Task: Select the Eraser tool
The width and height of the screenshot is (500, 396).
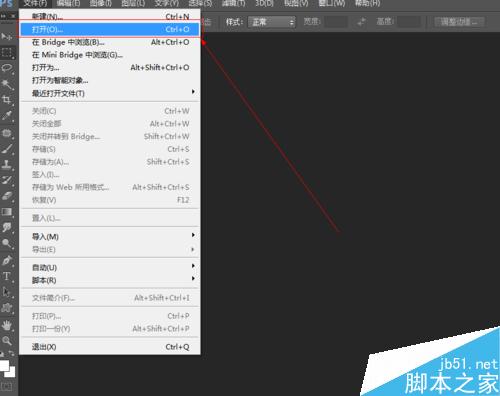Action: [6, 196]
